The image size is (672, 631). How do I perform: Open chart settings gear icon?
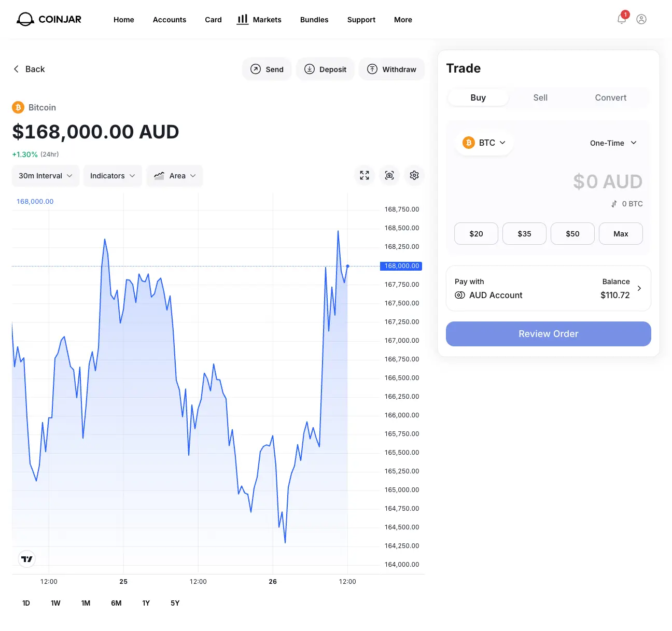click(x=414, y=175)
